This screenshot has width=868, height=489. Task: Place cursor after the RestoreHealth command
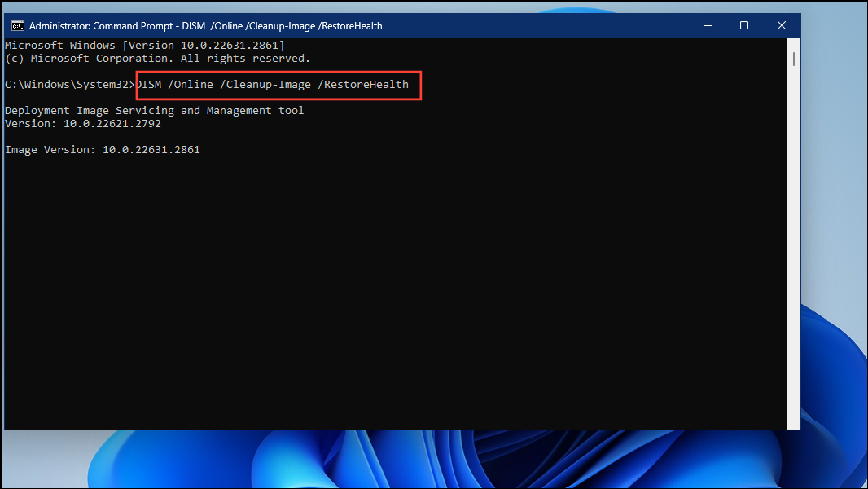click(x=411, y=84)
